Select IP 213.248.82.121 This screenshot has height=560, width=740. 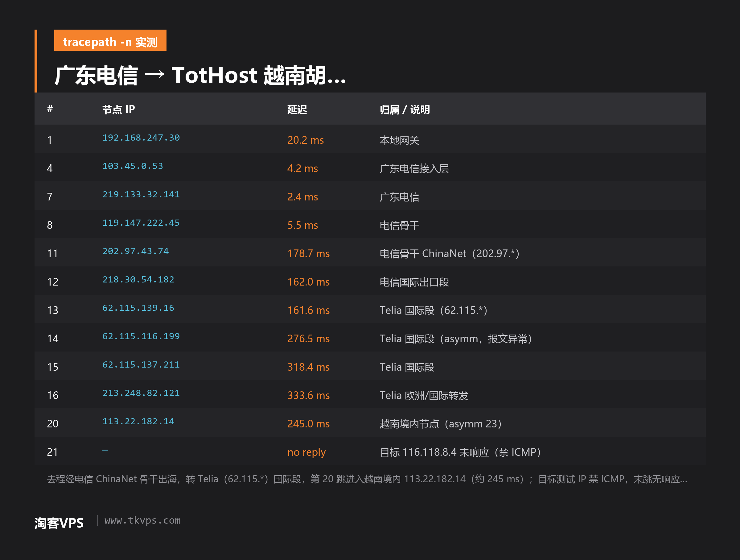click(141, 393)
